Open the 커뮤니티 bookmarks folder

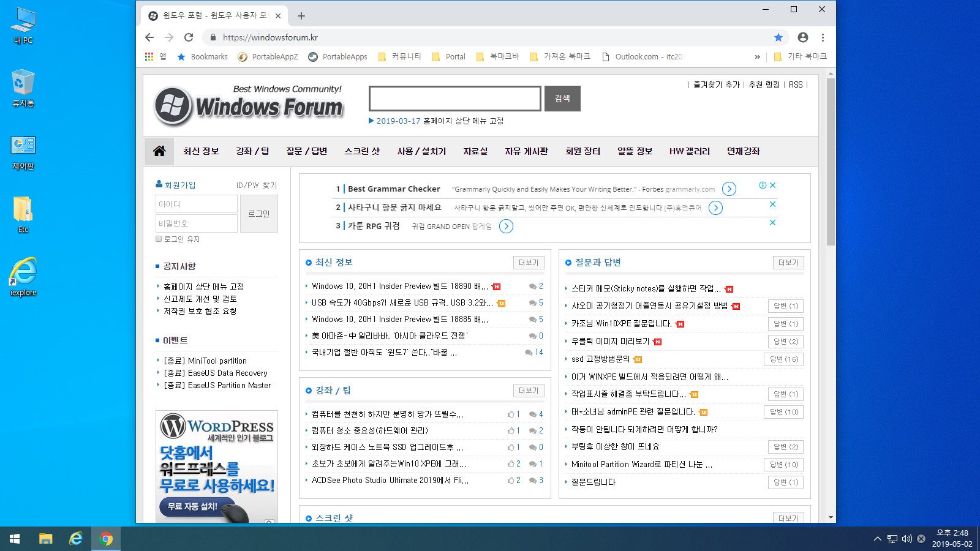399,56
